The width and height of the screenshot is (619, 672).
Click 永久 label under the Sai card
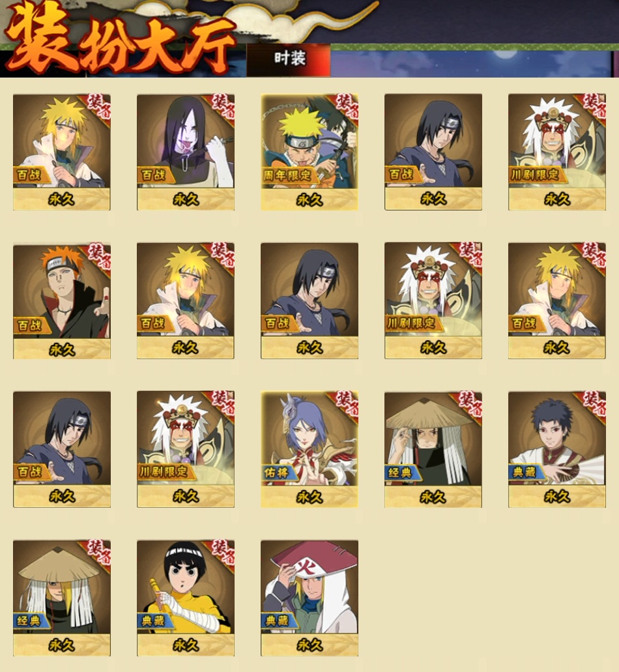click(x=557, y=497)
